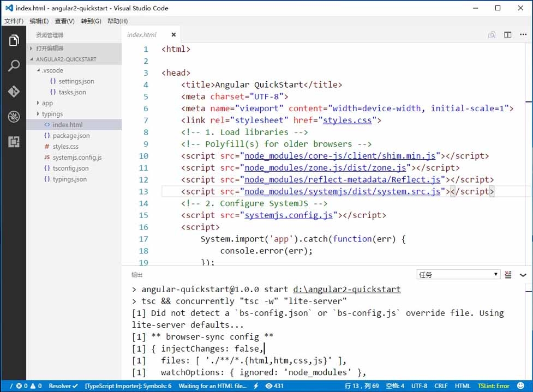Image resolution: width=533 pixels, height=392 pixels.
Task: Close the index.html editor tab
Action: point(173,35)
